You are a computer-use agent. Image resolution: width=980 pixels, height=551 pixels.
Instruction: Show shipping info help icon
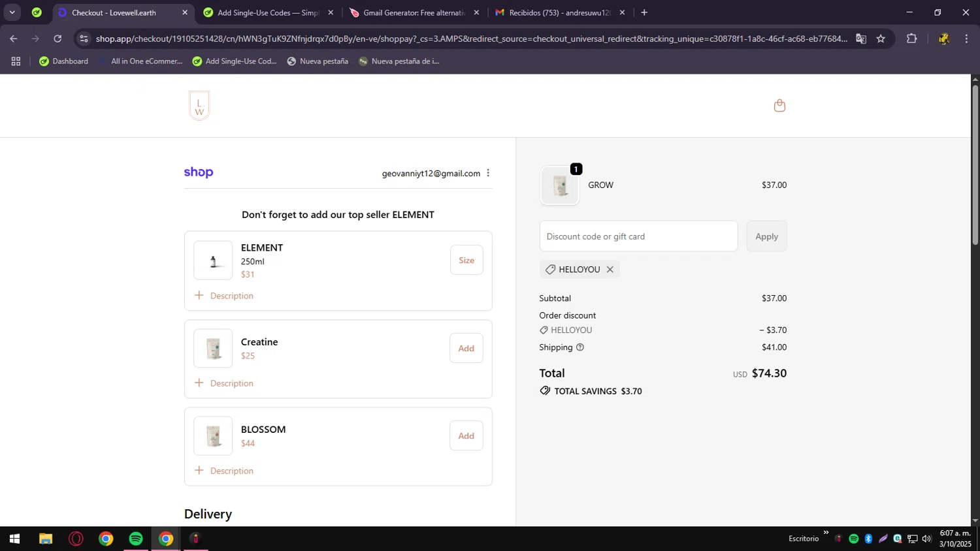point(580,347)
